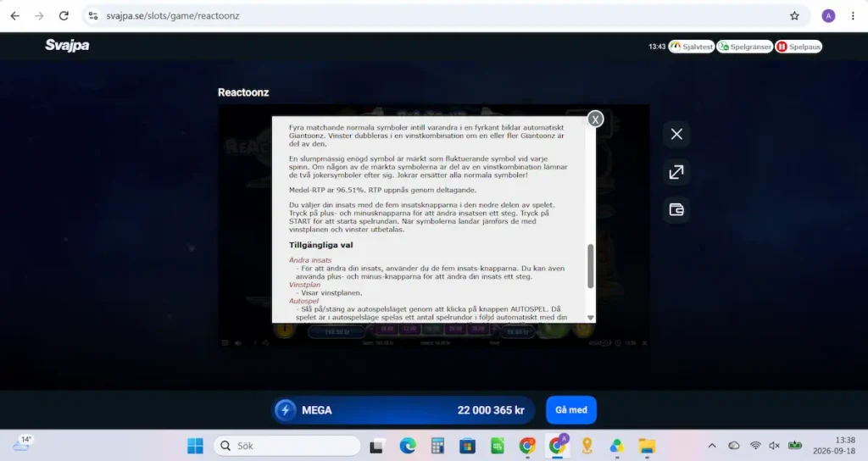Viewport: 868px width, 461px height.
Task: Click the Sök taskbar search box
Action: coord(287,446)
